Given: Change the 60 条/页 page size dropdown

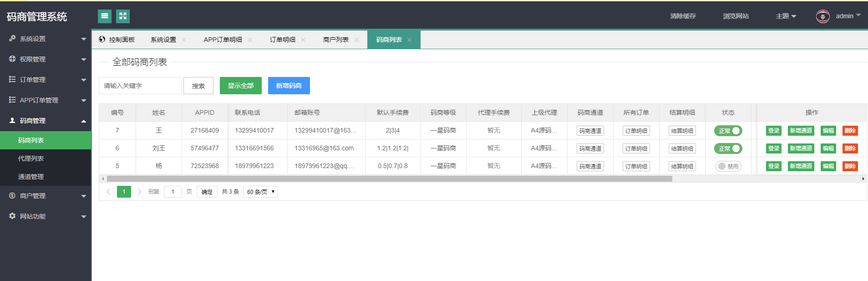Looking at the screenshot, I should [x=260, y=192].
